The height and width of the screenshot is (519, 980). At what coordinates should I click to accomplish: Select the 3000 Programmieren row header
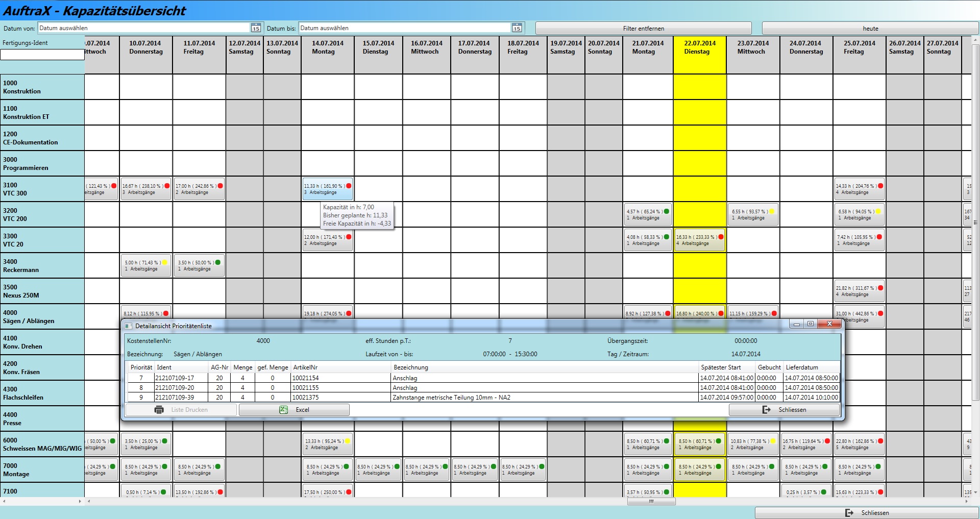(x=42, y=163)
